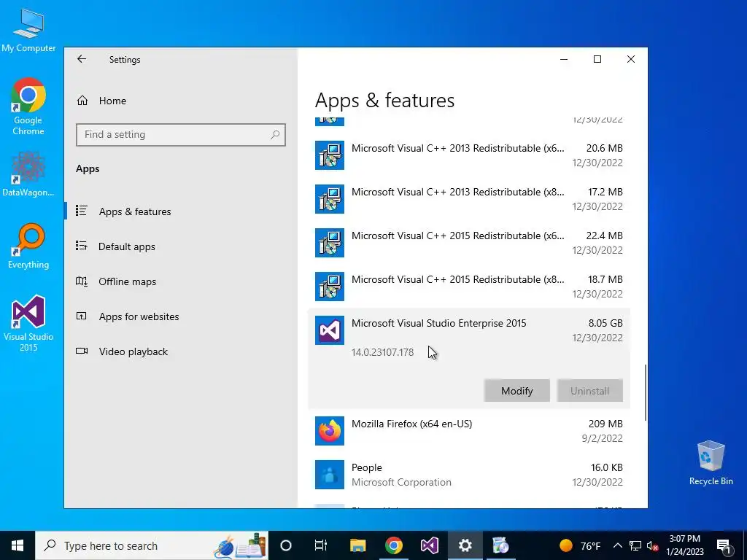Click icon of Visual C++ 2015 Redistributable 22.4 MB
Image resolution: width=747 pixels, height=560 pixels.
click(329, 243)
